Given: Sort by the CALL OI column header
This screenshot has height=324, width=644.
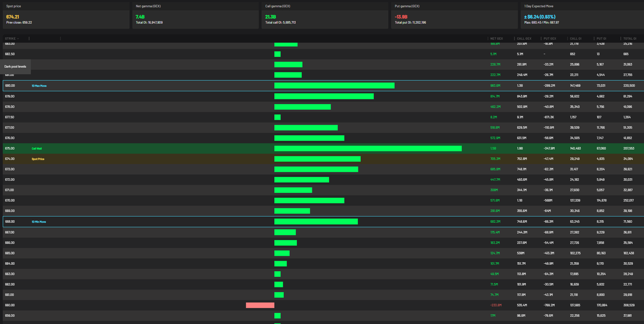Looking at the screenshot, I should point(575,39).
